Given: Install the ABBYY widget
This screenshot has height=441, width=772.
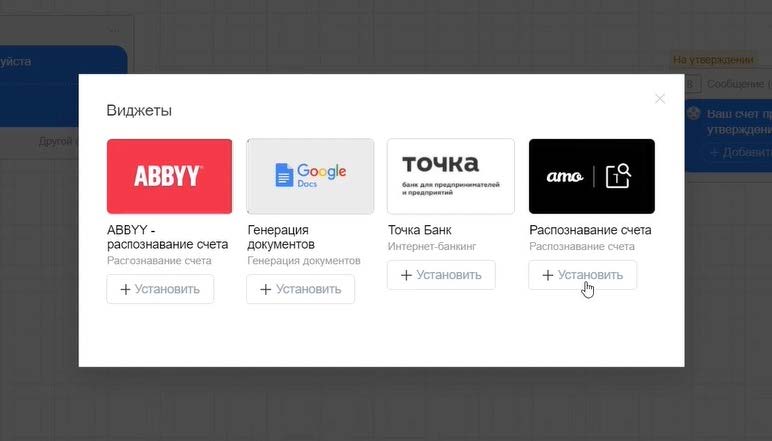Looking at the screenshot, I should [x=160, y=289].
